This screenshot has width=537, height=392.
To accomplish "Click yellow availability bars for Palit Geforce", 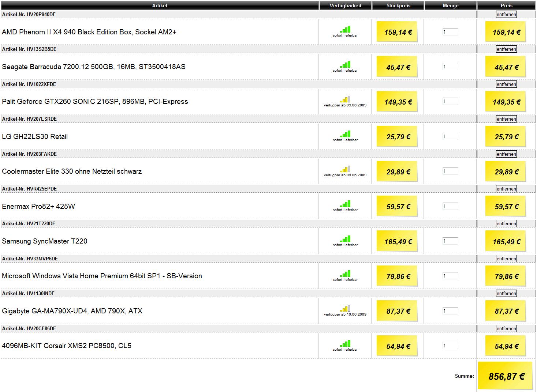I will point(345,99).
